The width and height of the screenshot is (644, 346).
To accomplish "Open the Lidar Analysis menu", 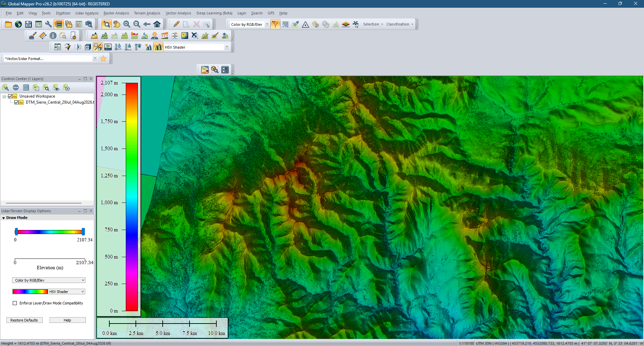I will click(87, 13).
